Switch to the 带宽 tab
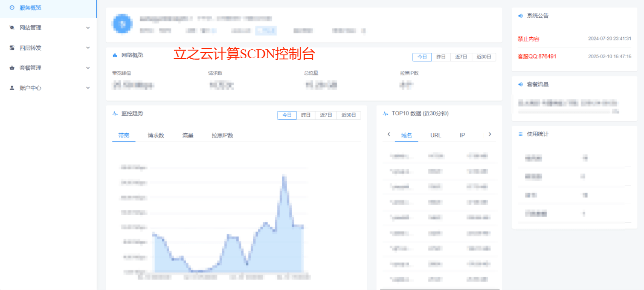 coord(124,135)
